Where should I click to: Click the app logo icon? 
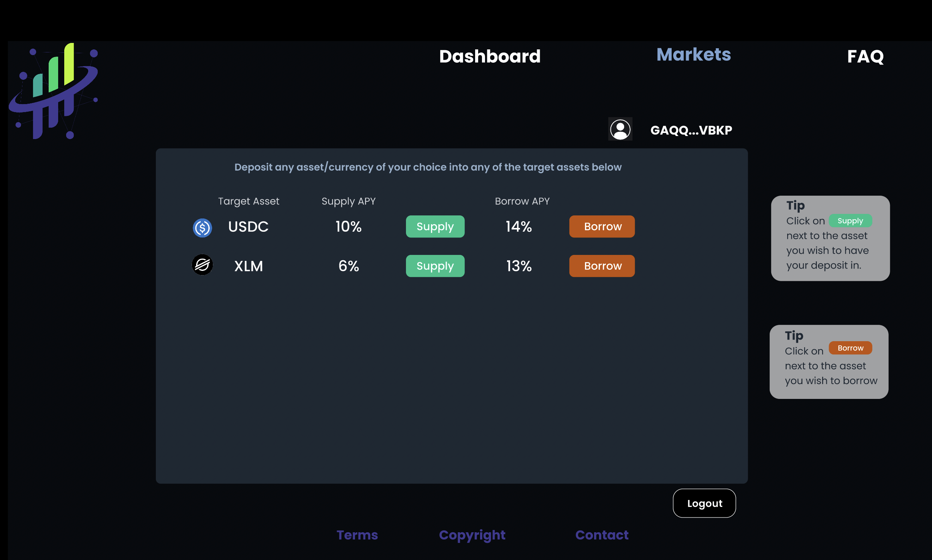[x=54, y=91]
